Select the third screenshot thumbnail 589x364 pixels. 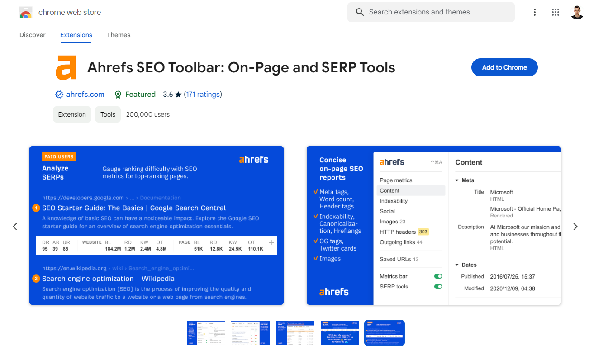point(295,333)
